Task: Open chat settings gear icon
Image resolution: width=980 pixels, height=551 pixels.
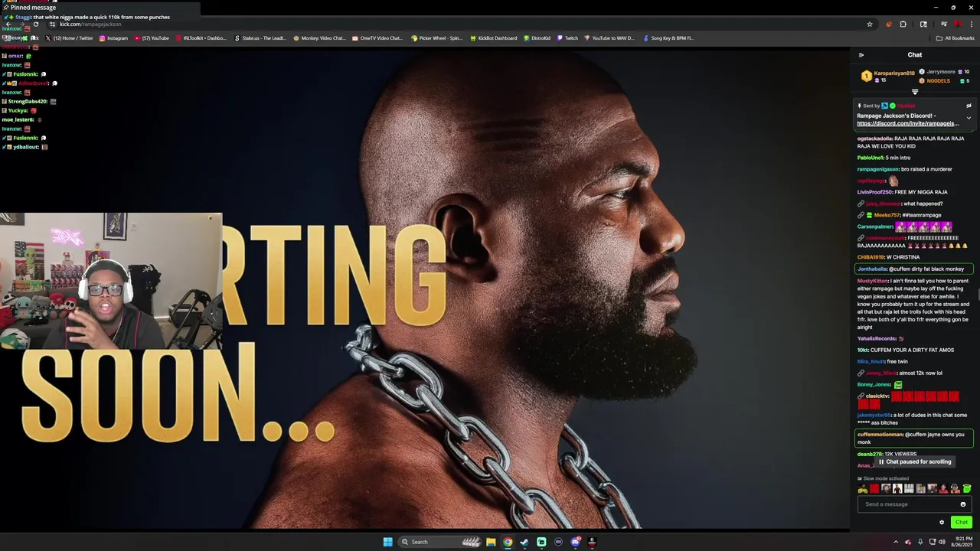Action: point(942,523)
